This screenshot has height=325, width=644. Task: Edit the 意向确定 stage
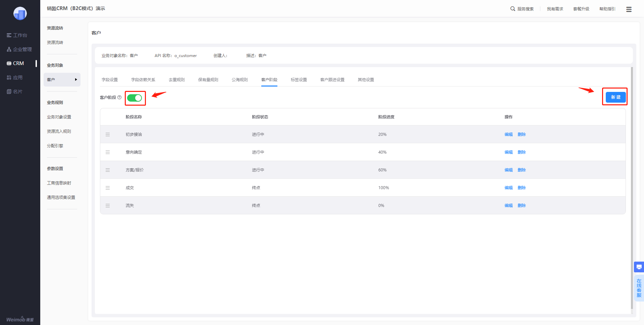point(509,152)
